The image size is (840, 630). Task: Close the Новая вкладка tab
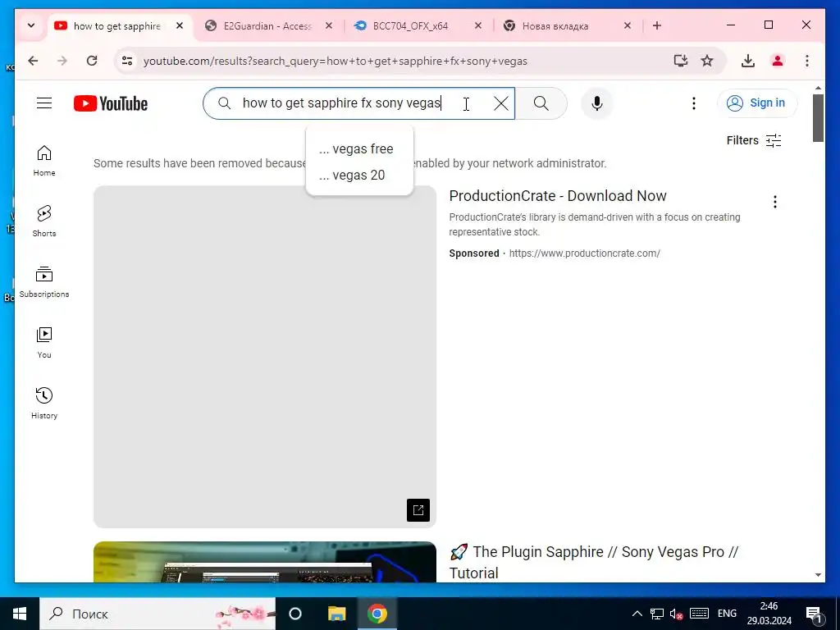628,25
